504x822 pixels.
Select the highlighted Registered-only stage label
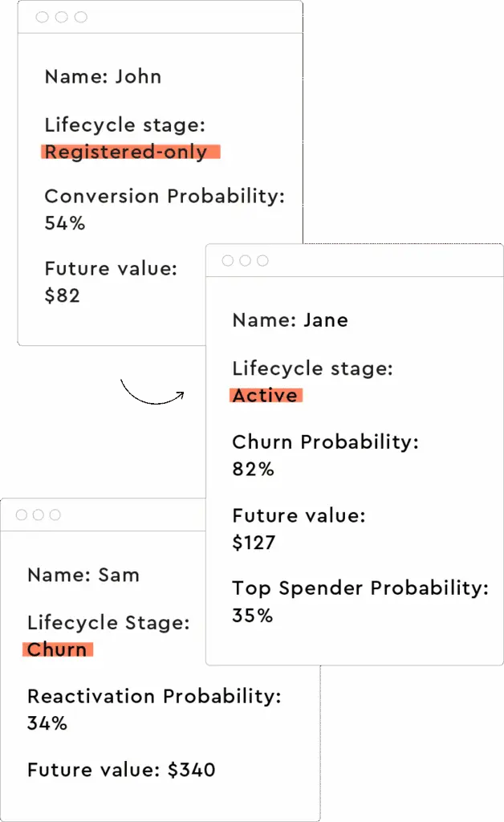tap(126, 152)
